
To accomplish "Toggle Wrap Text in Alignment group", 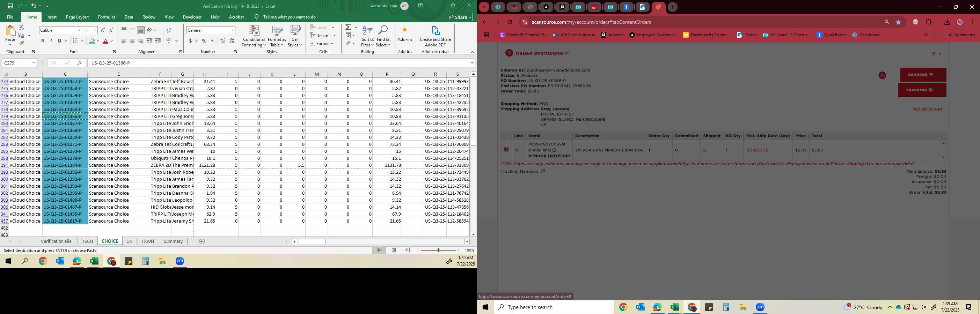I will (x=169, y=30).
